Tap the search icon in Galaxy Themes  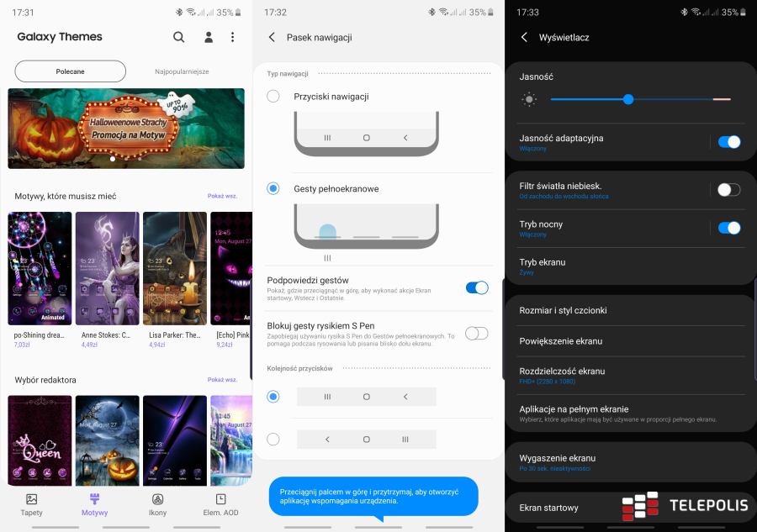[x=178, y=37]
